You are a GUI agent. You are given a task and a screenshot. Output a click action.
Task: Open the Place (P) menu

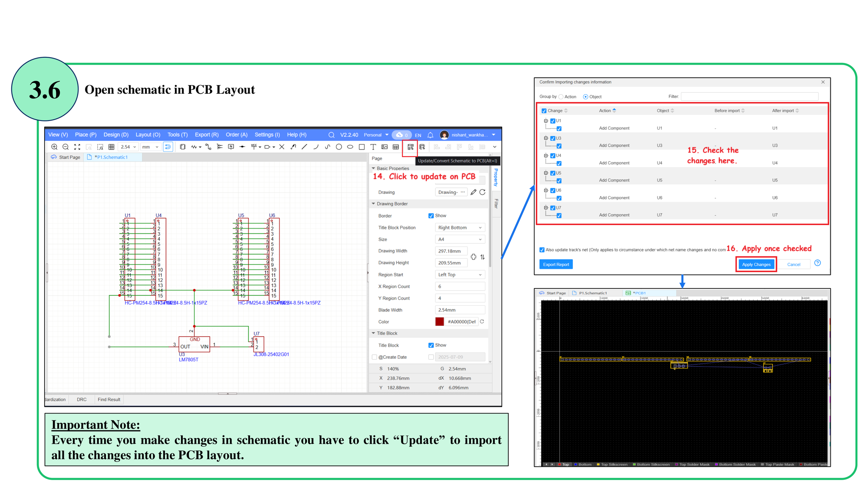[x=85, y=135]
